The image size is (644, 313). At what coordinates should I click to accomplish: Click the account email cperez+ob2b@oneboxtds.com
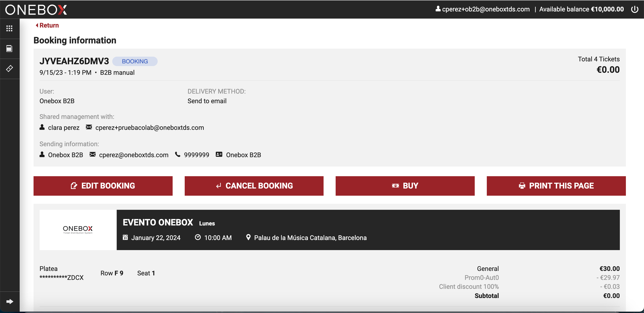(486, 9)
